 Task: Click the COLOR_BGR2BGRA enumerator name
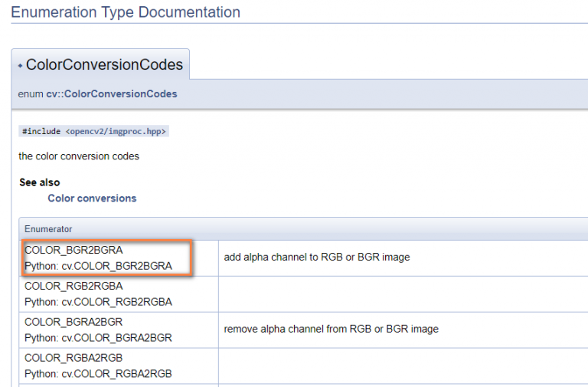pos(73,250)
